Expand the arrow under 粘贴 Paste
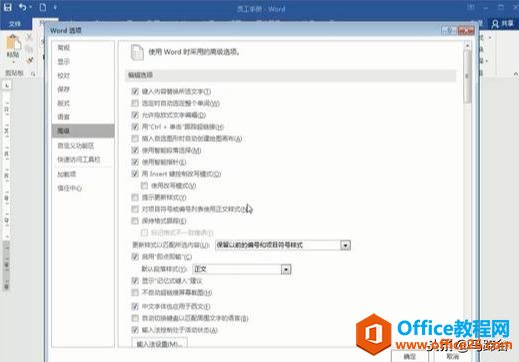The image size is (519, 362). point(13,62)
